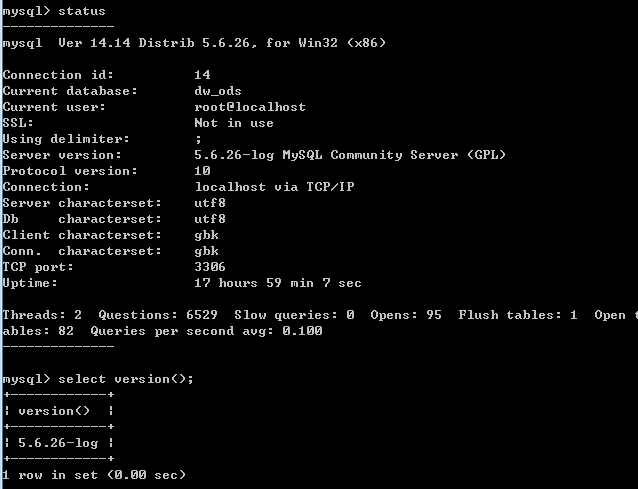
Task: Click the result cell '5.6.26-log'
Action: pos(58,443)
